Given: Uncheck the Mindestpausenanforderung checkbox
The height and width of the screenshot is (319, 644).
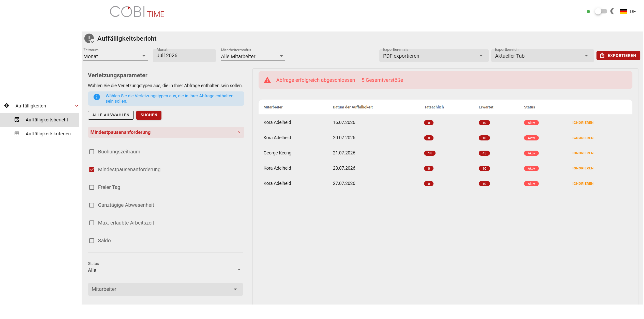Looking at the screenshot, I should coord(92,169).
